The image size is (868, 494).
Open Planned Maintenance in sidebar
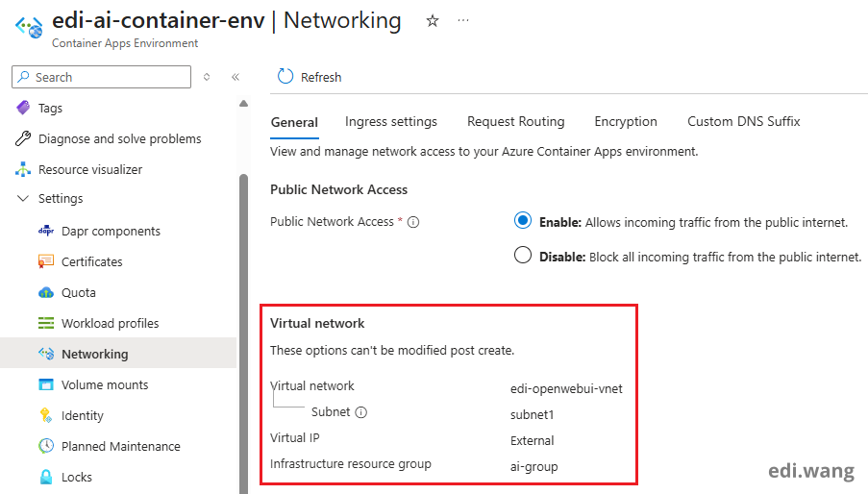120,447
